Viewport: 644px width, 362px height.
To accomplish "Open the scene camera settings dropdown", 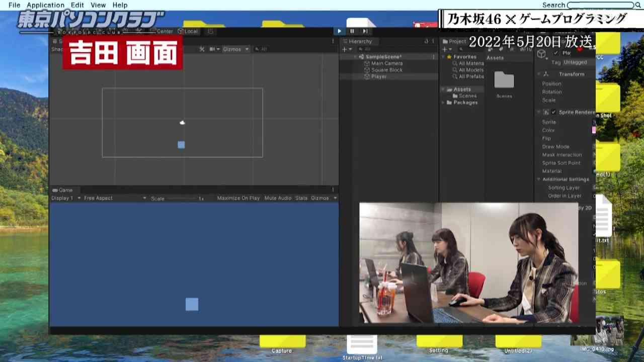I will 215,49.
